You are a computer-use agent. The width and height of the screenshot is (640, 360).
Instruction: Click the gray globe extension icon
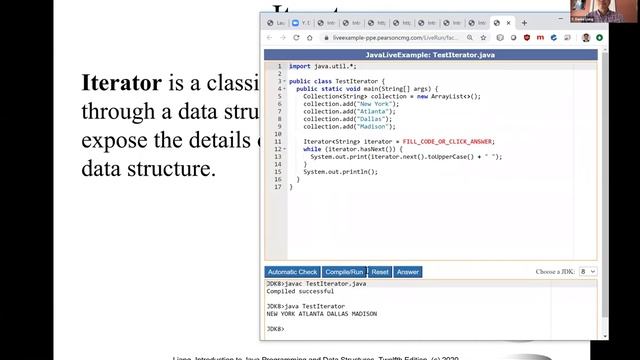(x=500, y=38)
